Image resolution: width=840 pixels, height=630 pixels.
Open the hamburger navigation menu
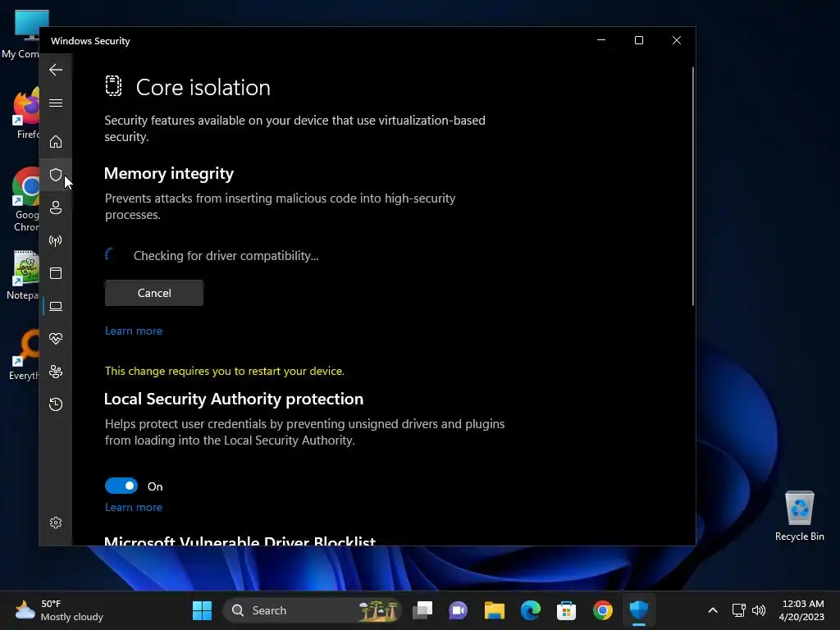pyautogui.click(x=56, y=103)
